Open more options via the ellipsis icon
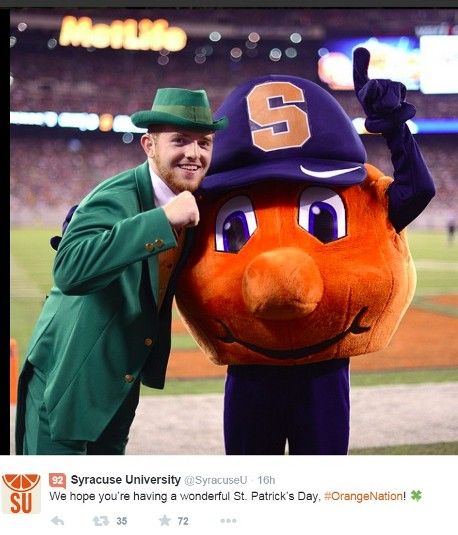 click(228, 521)
